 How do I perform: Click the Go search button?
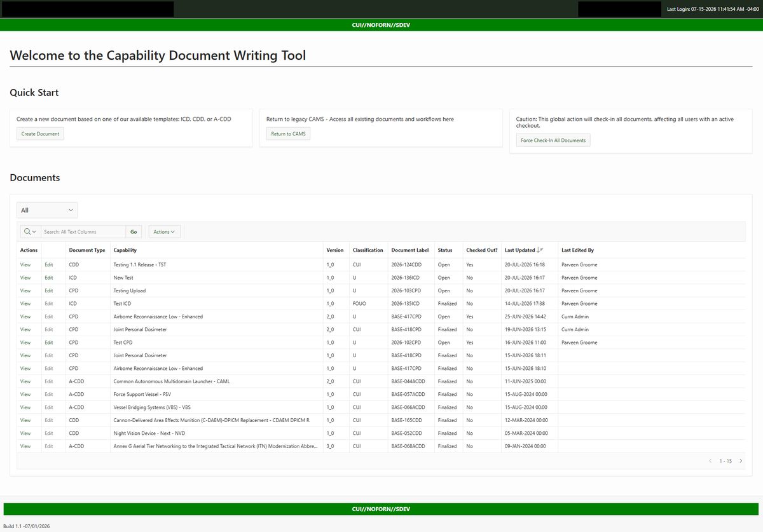coord(134,232)
